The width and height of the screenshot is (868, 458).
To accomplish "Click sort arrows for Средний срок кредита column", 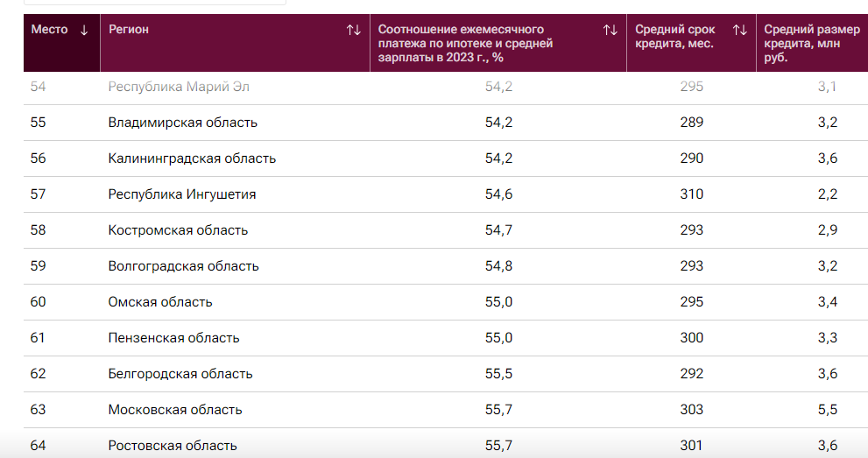I will point(740,30).
